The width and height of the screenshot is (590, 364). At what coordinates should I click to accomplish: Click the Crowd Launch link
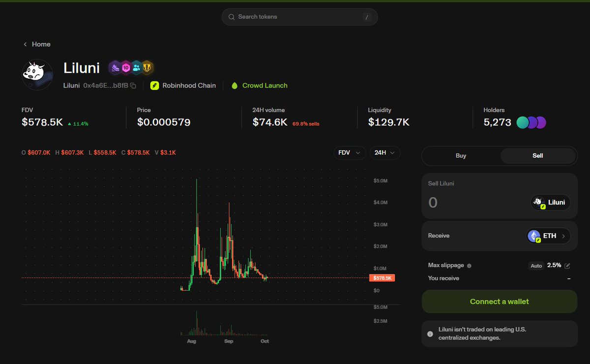(265, 85)
